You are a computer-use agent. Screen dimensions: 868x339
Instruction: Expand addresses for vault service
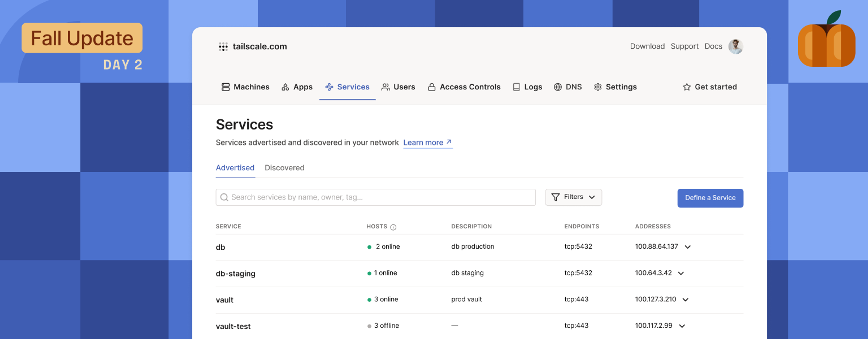point(685,300)
